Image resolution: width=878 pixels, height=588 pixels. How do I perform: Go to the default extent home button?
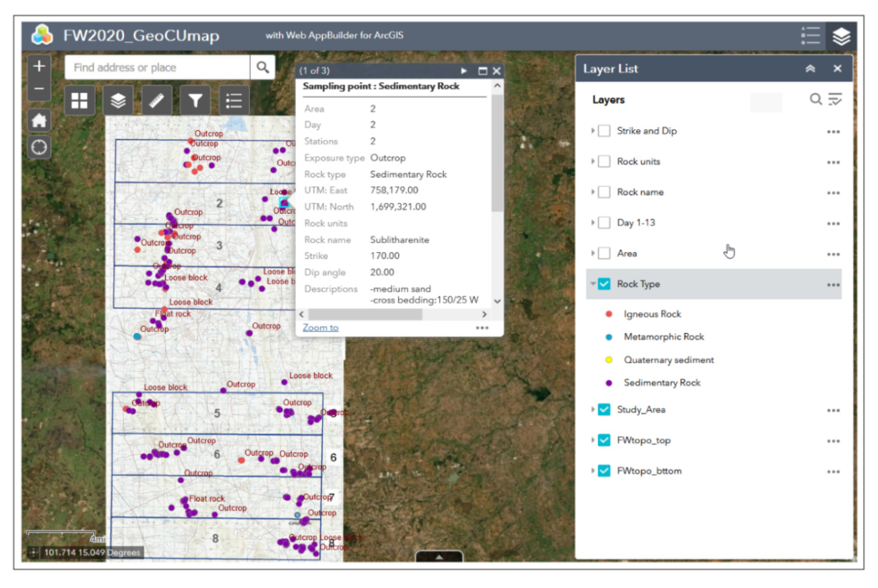(39, 120)
